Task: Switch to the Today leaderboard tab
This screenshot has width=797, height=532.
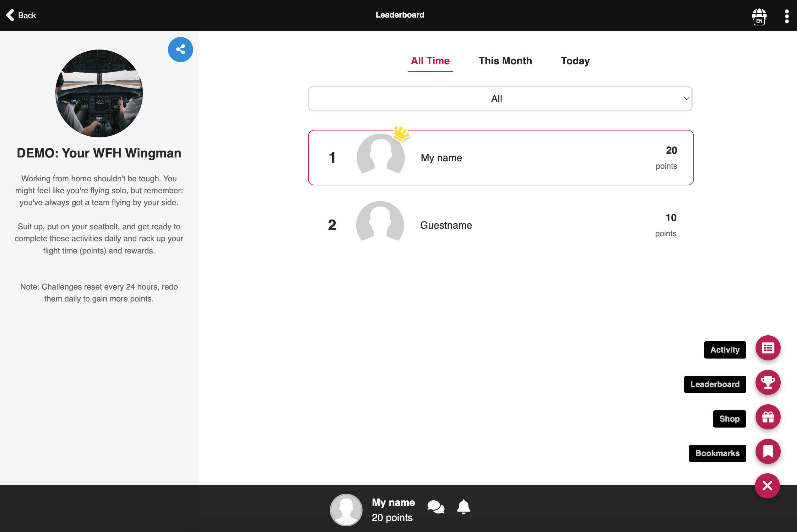Action: [x=575, y=61]
